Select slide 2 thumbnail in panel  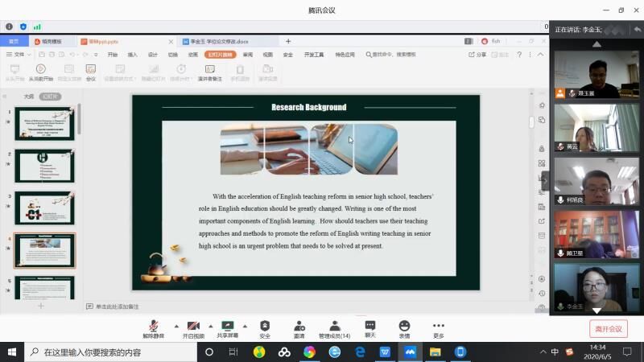(45, 165)
